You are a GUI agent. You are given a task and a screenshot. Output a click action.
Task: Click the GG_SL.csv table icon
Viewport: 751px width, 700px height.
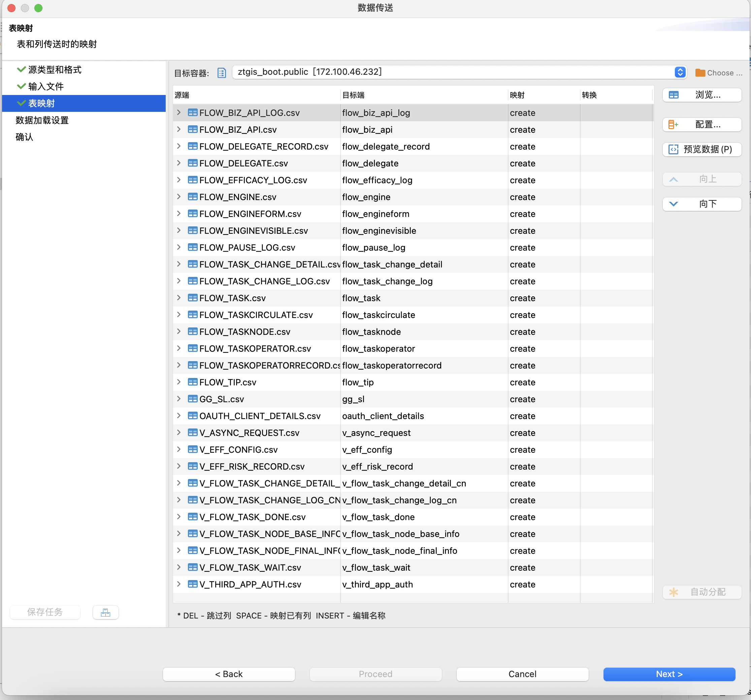[x=193, y=399]
